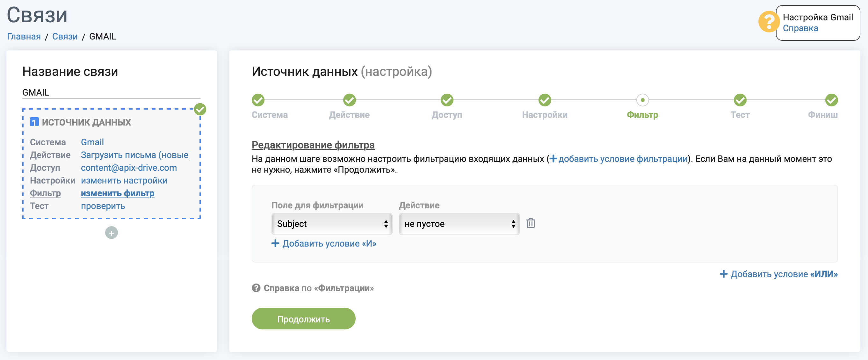
Task: Click the 'ИСТОЧНИК ДАННЫХ' block title
Action: [x=86, y=122]
